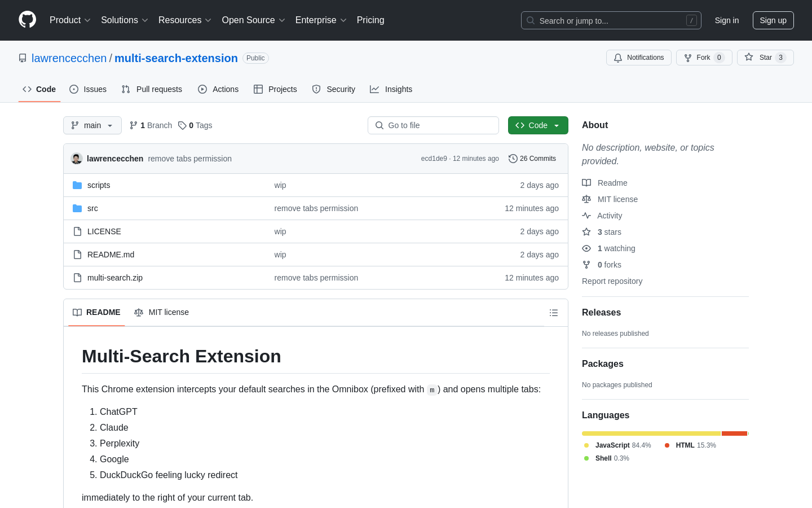Open JavaScript 84.4% language link
Viewport: 812px width, 508px height.
pyautogui.click(x=617, y=445)
